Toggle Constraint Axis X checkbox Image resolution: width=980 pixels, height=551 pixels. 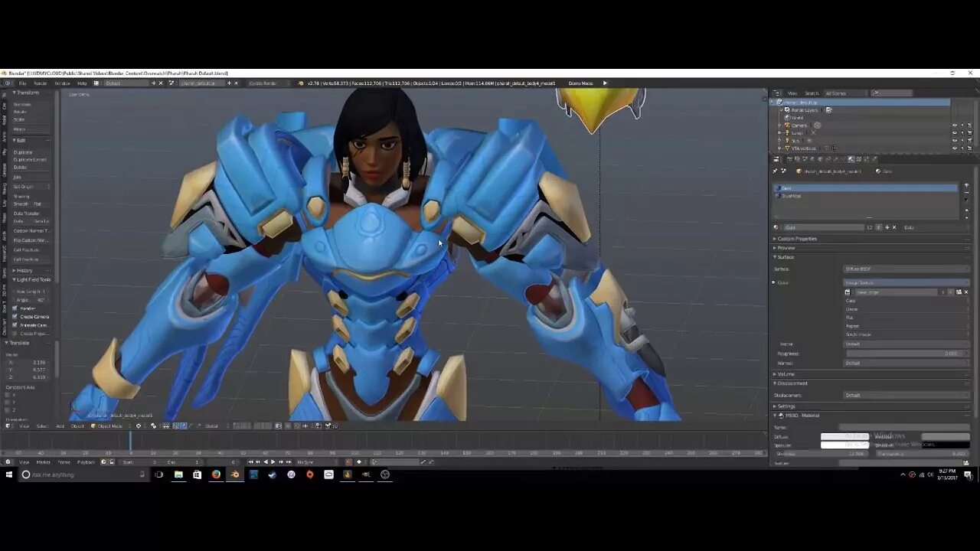tap(8, 395)
